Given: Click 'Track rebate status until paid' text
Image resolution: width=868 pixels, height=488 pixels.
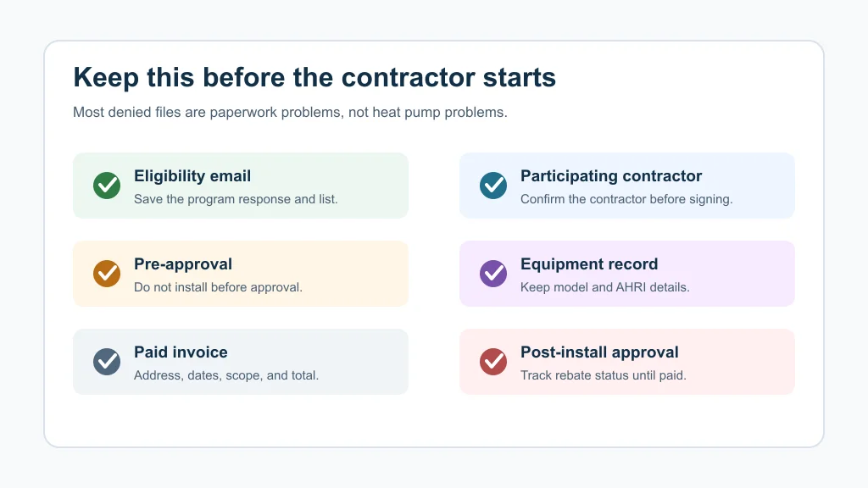Looking at the screenshot, I should pyautogui.click(x=604, y=375).
